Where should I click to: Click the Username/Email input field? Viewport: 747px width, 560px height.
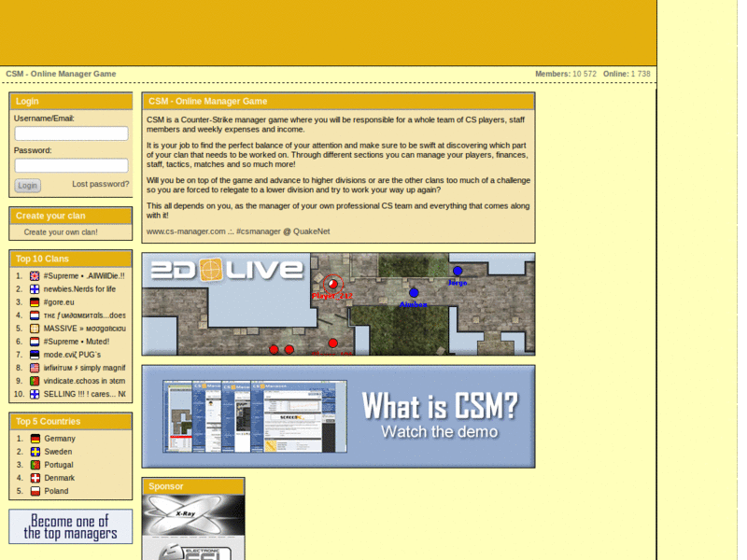coord(72,133)
